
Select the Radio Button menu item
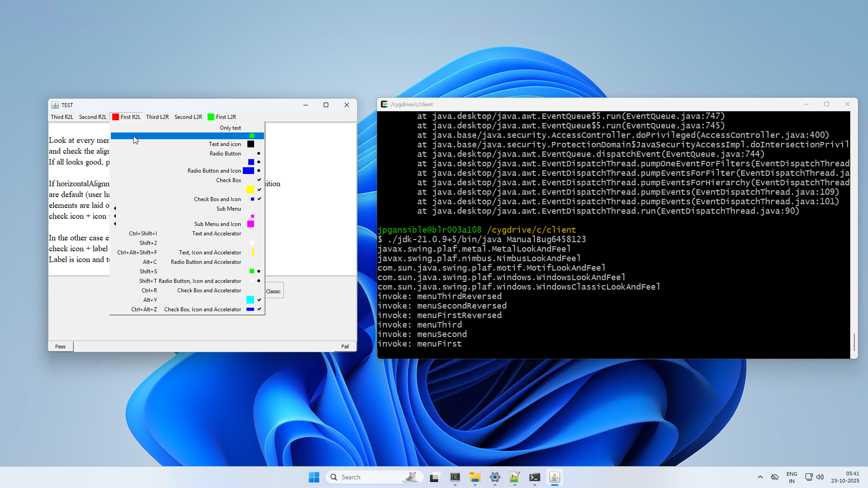tap(225, 154)
